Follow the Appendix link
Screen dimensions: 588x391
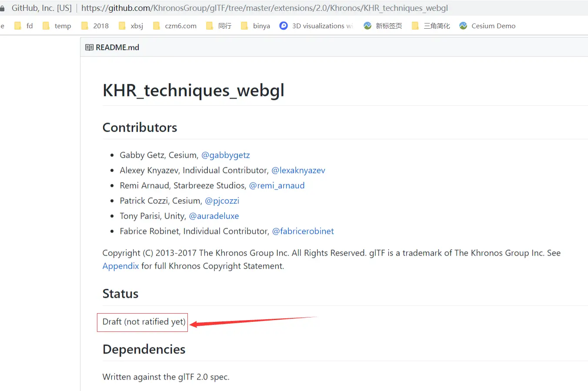point(120,266)
